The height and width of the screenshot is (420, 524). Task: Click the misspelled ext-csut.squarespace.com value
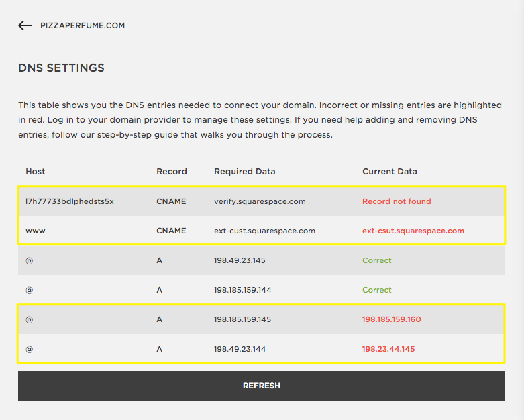click(413, 231)
